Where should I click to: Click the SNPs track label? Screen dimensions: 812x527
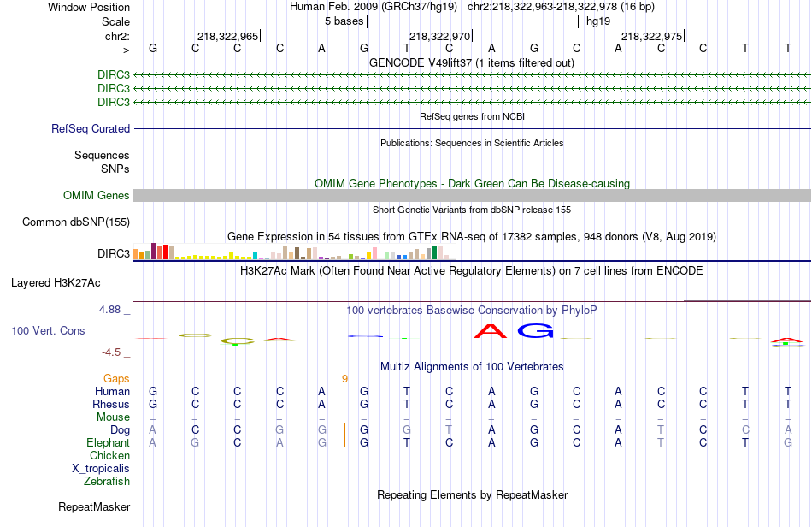pos(115,169)
